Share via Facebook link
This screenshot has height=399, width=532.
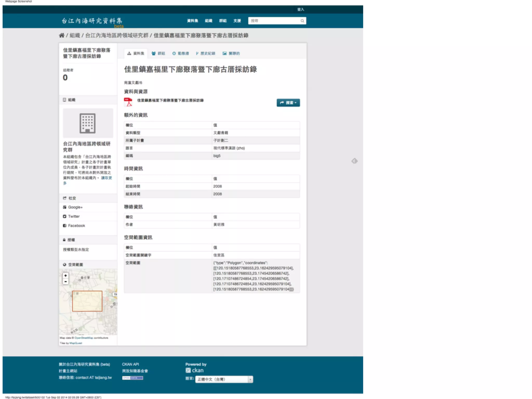[x=76, y=226]
